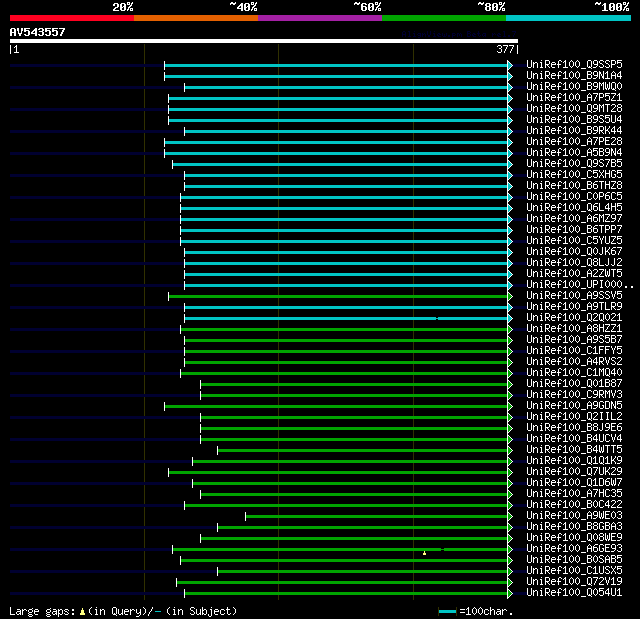Click the UniRef100_B4WTT5 label

click(574, 450)
